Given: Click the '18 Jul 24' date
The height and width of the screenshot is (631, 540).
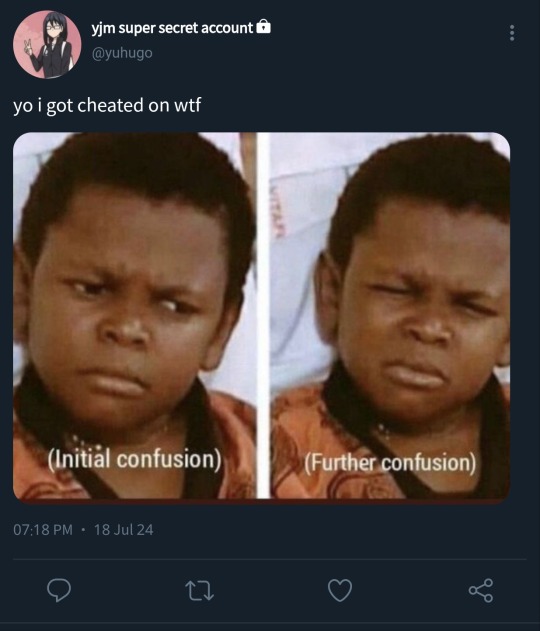Looking at the screenshot, I should (x=124, y=530).
